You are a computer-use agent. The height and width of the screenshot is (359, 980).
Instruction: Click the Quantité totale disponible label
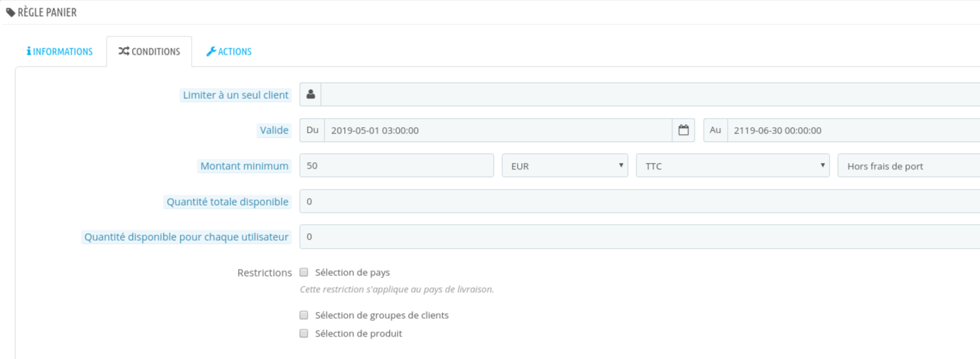[227, 202]
